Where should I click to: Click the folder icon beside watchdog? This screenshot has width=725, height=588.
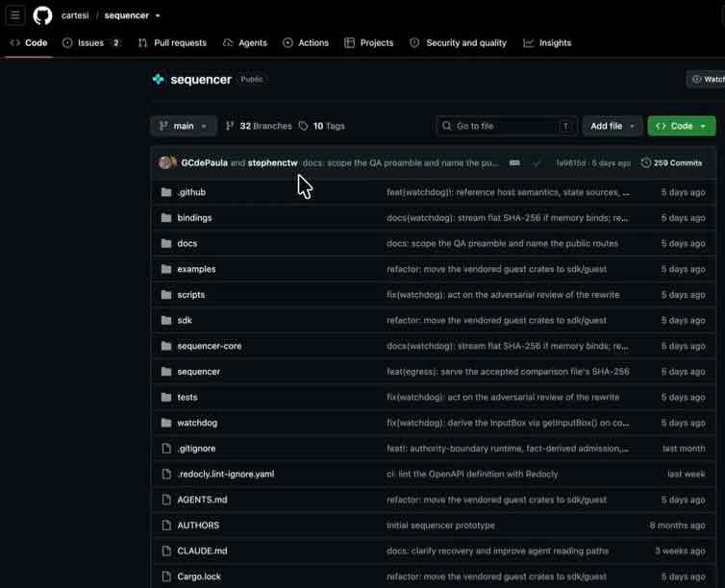click(x=166, y=423)
